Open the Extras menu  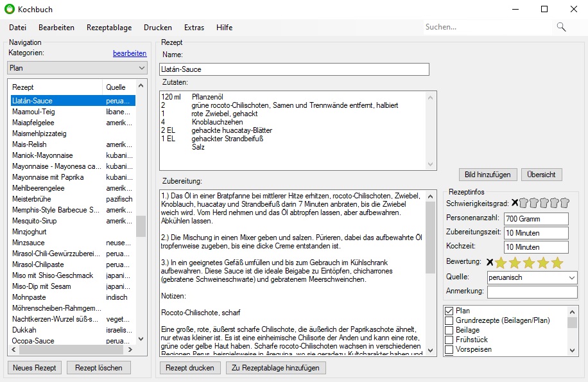click(x=194, y=28)
